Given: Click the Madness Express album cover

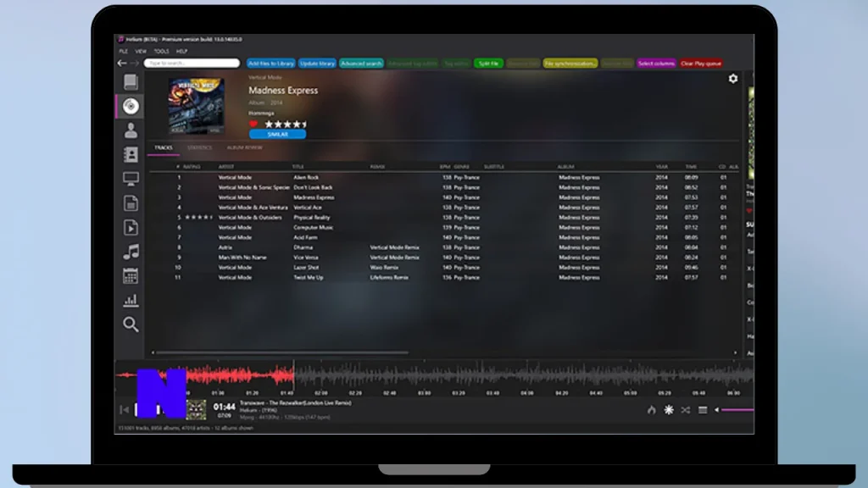Looking at the screenshot, I should (197, 106).
